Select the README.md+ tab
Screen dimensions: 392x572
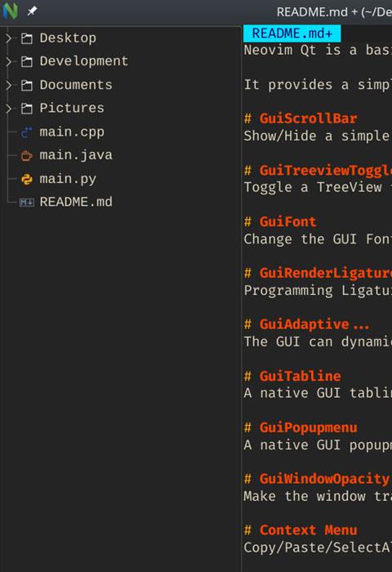[x=292, y=34]
